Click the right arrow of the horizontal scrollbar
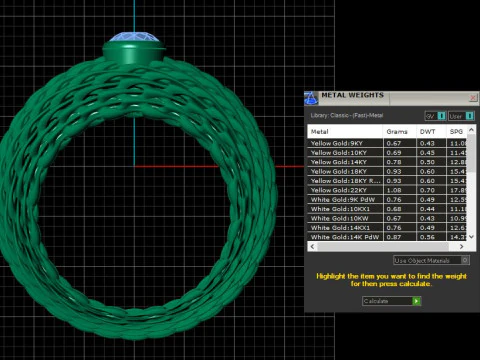The width and height of the screenshot is (480, 360). tap(462, 246)
